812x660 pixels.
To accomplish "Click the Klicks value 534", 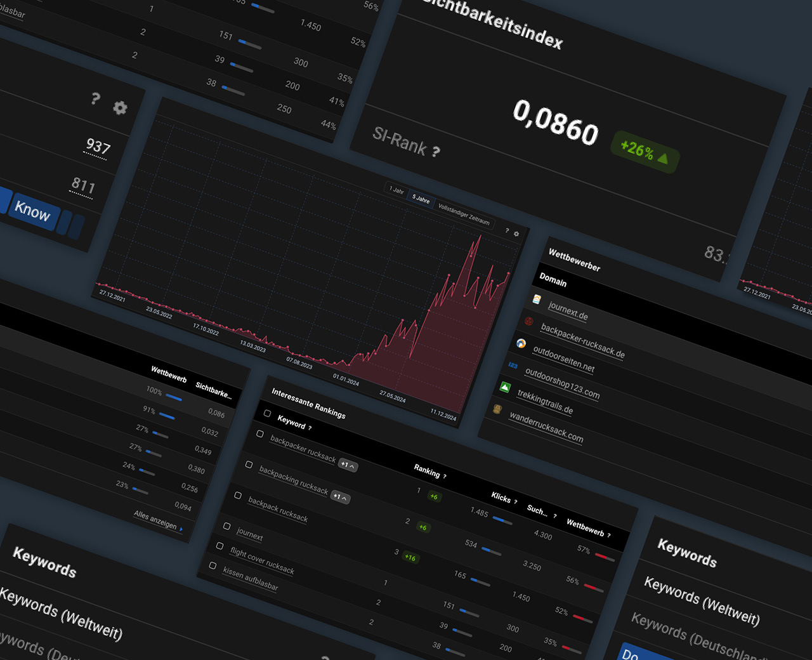I will tap(471, 544).
